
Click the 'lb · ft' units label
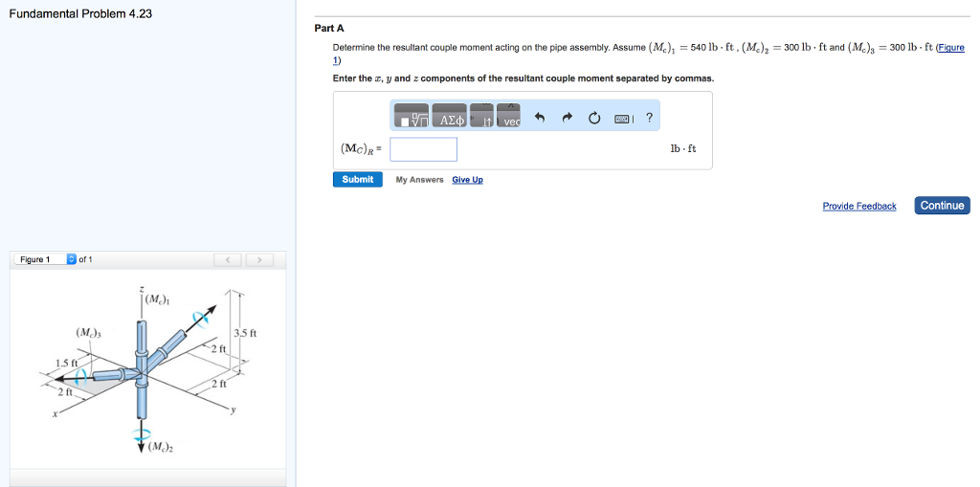[x=682, y=149]
